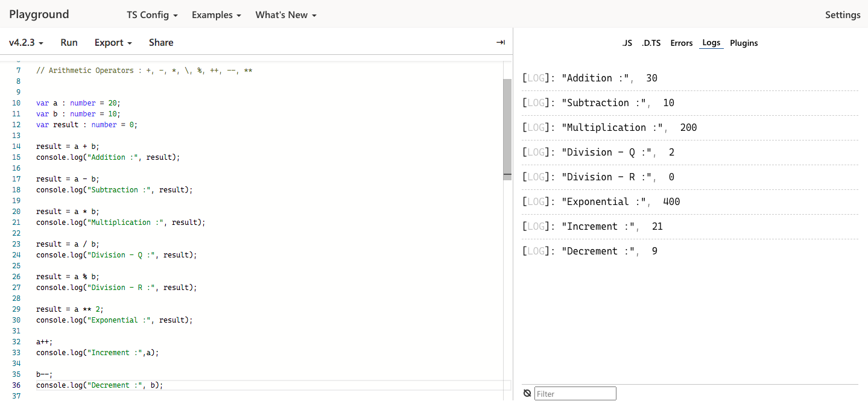Open the What's New dropdown

coord(286,15)
